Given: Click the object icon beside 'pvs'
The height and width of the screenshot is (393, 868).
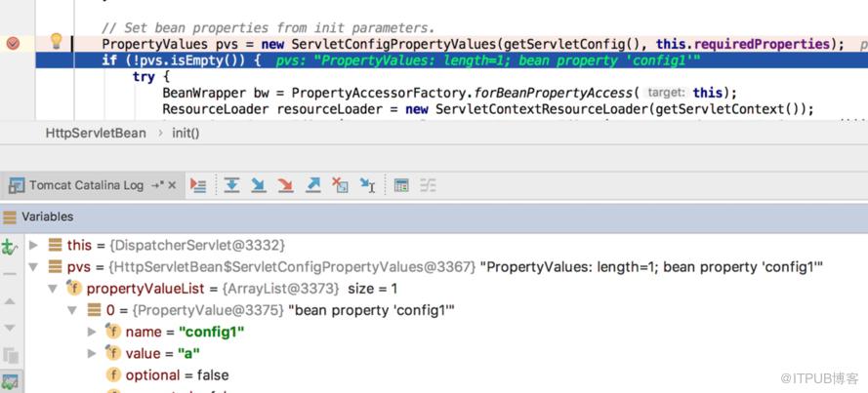Looking at the screenshot, I should click(x=55, y=267).
